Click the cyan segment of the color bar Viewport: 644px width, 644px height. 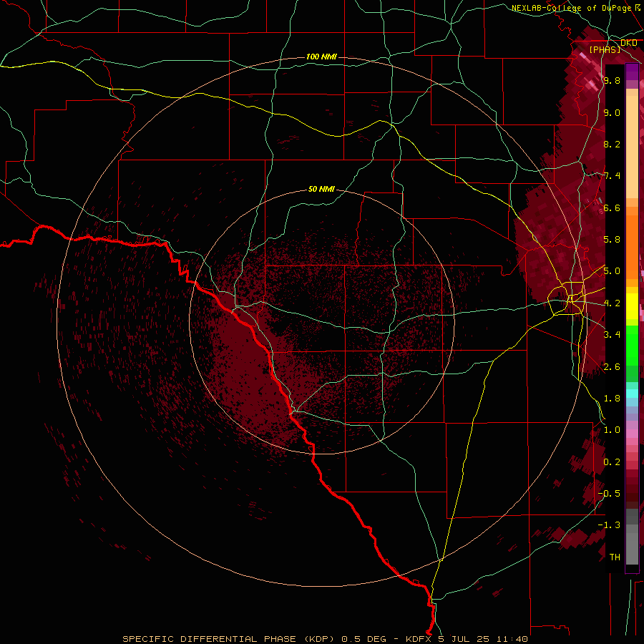coord(632,394)
